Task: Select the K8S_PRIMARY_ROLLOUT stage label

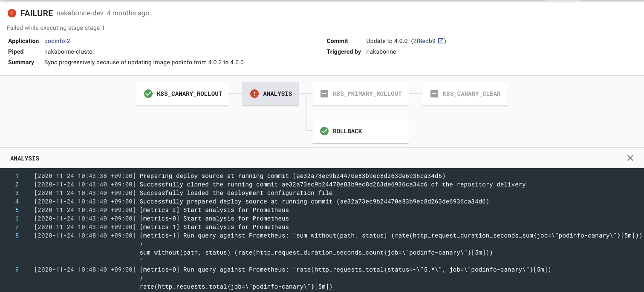Action: coord(367,94)
